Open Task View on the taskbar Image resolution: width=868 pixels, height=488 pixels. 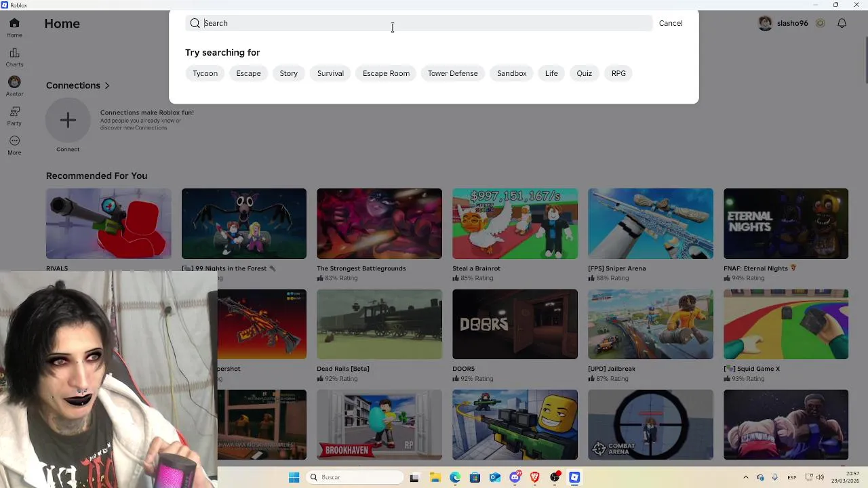coord(414,477)
